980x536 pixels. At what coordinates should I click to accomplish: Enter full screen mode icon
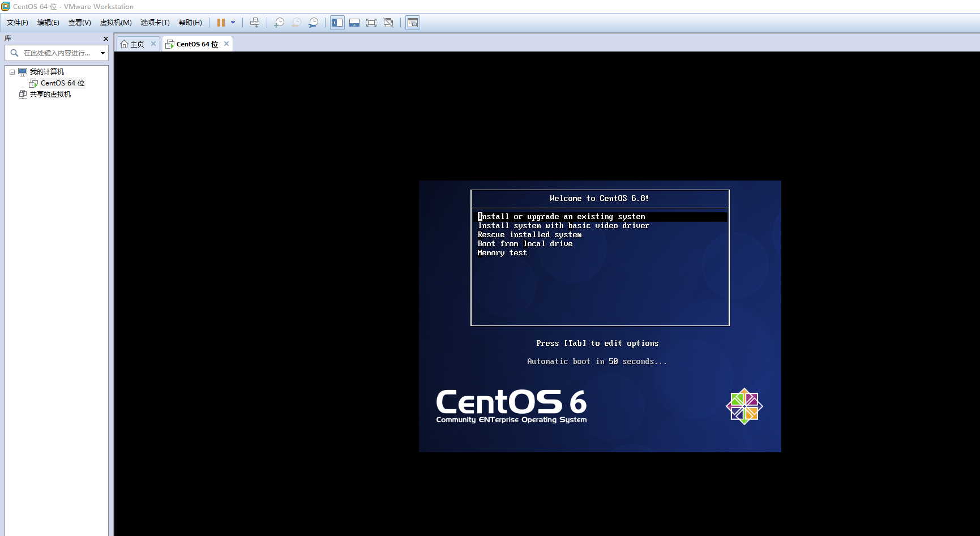click(371, 23)
